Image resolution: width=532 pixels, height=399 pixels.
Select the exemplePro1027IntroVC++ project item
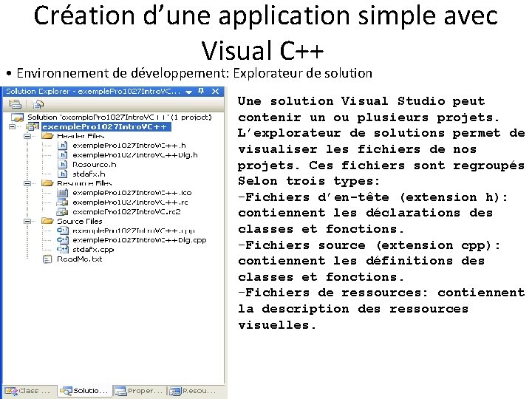(106, 126)
